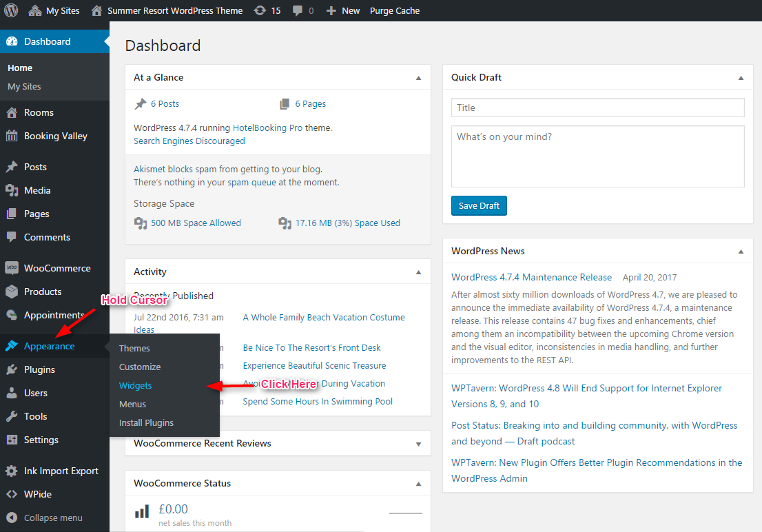Click Search Engines Discouraged link
Image resolution: width=762 pixels, height=532 pixels.
189,141
